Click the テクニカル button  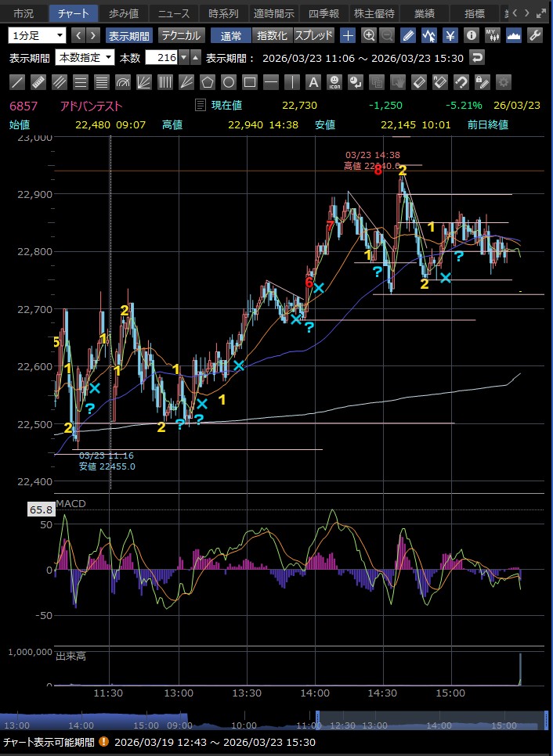coord(181,35)
